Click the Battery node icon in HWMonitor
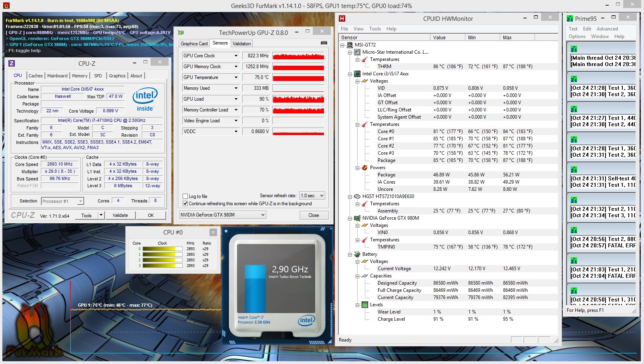 357,254
